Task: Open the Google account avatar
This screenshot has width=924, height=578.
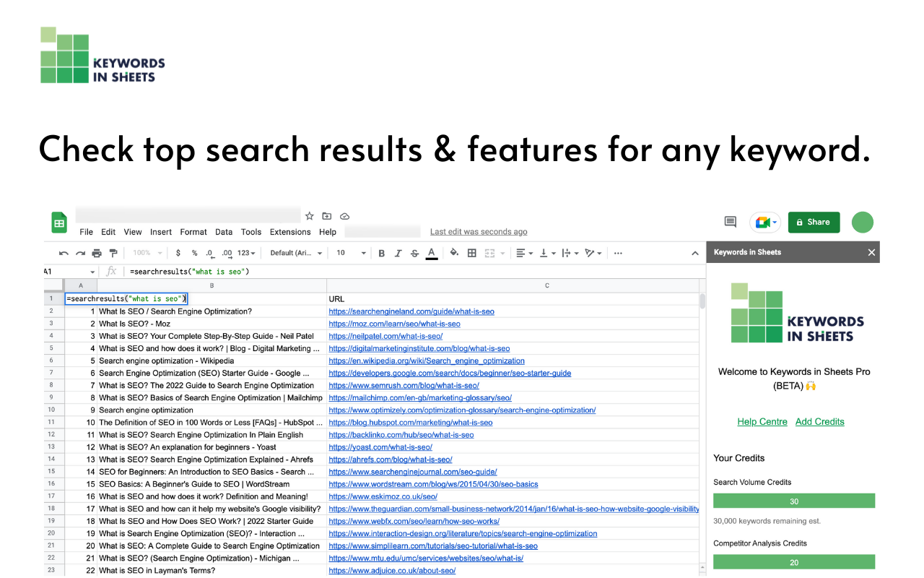Action: [x=863, y=223]
